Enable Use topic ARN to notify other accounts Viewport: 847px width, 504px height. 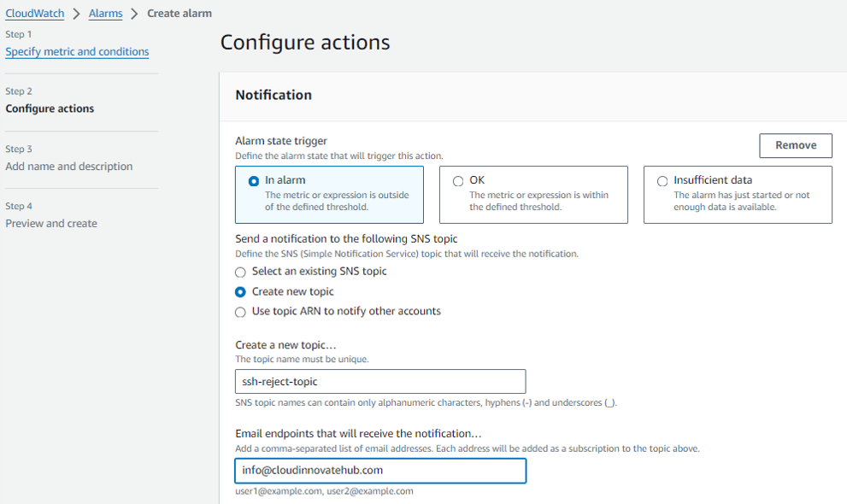(x=241, y=312)
